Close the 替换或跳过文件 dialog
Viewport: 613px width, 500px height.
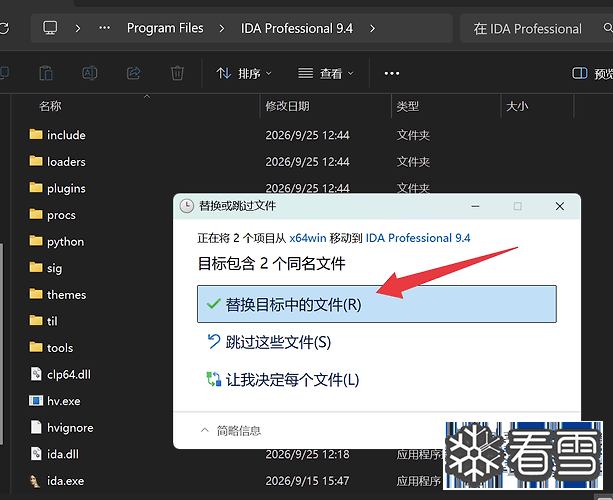tap(560, 206)
